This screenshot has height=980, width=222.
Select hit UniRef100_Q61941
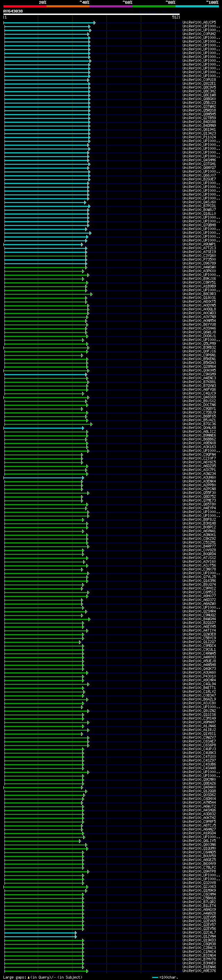point(199,129)
